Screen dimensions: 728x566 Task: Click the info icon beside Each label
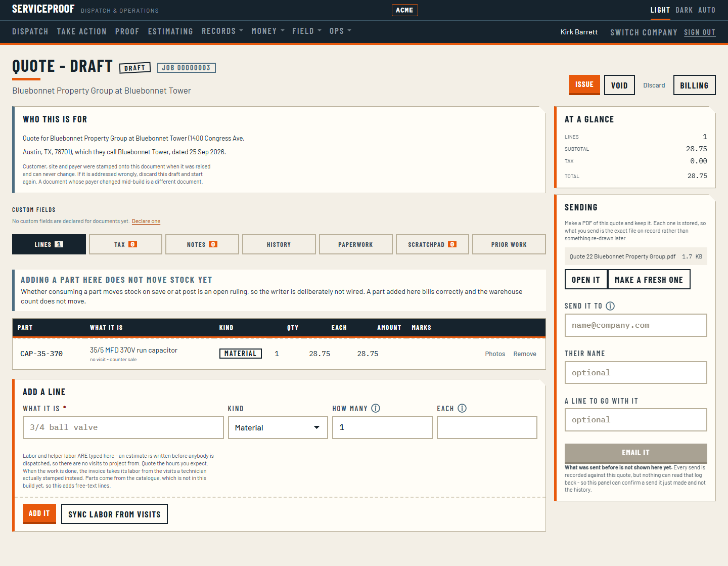(462, 408)
